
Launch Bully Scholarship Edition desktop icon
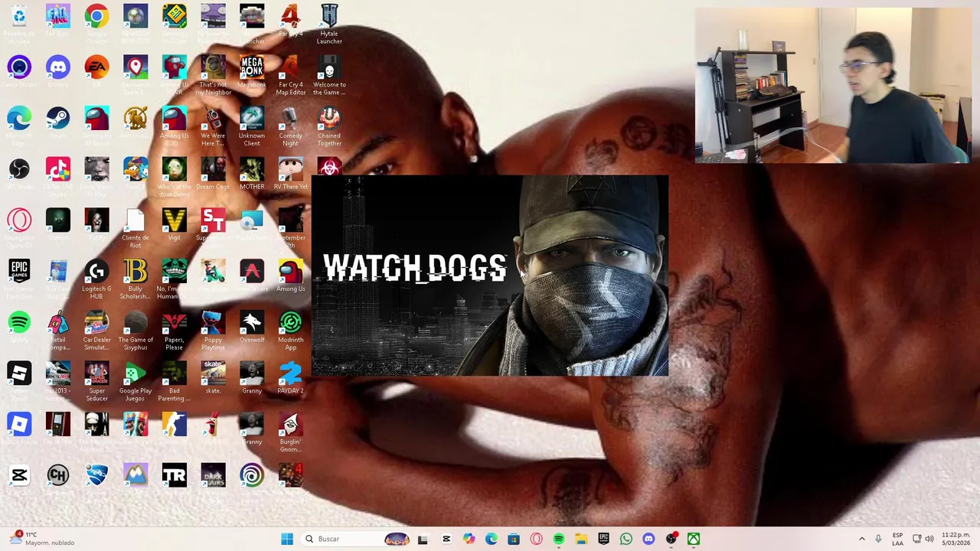136,272
